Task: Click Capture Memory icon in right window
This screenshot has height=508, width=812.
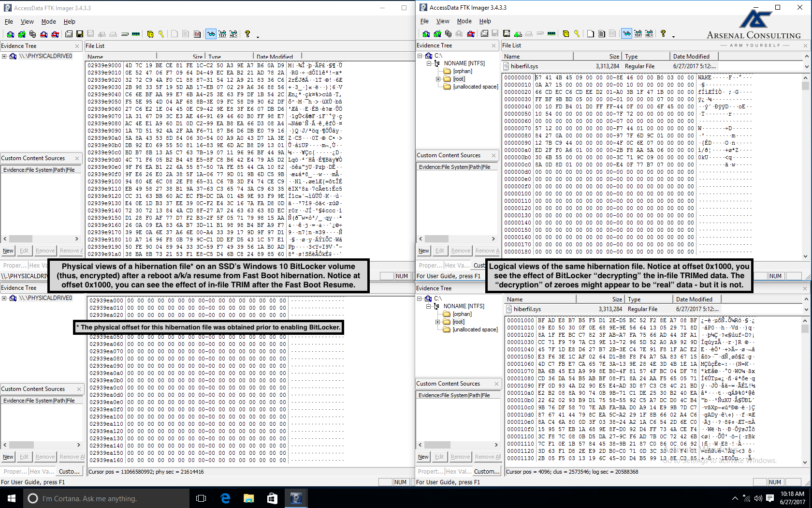Action: coord(551,34)
